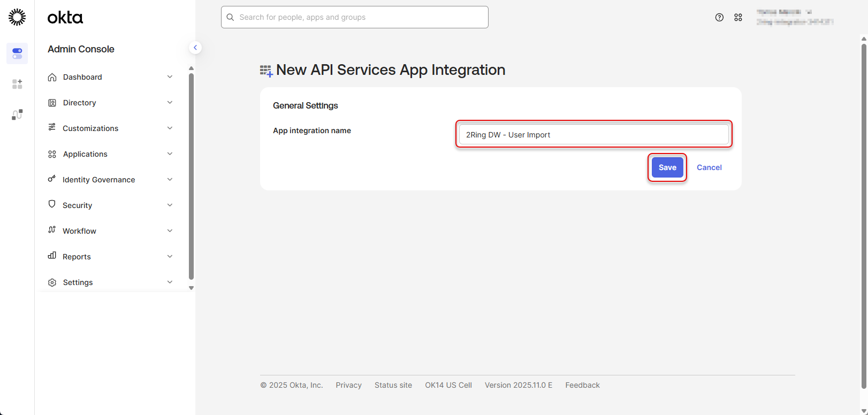
Task: Open the help question mark icon
Action: (x=719, y=17)
